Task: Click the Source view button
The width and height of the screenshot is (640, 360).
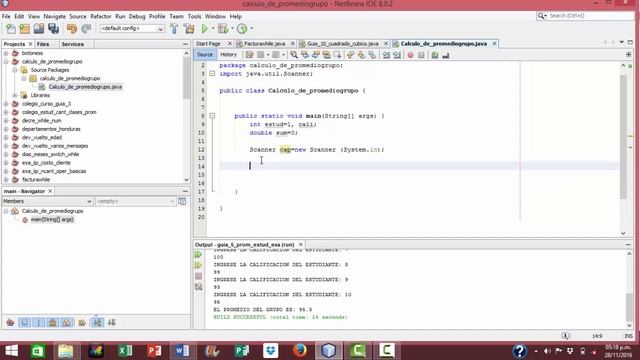Action: [x=205, y=55]
